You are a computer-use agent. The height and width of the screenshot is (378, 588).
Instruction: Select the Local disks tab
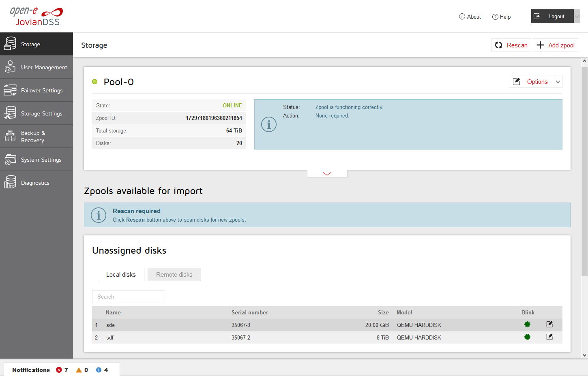pyautogui.click(x=121, y=275)
